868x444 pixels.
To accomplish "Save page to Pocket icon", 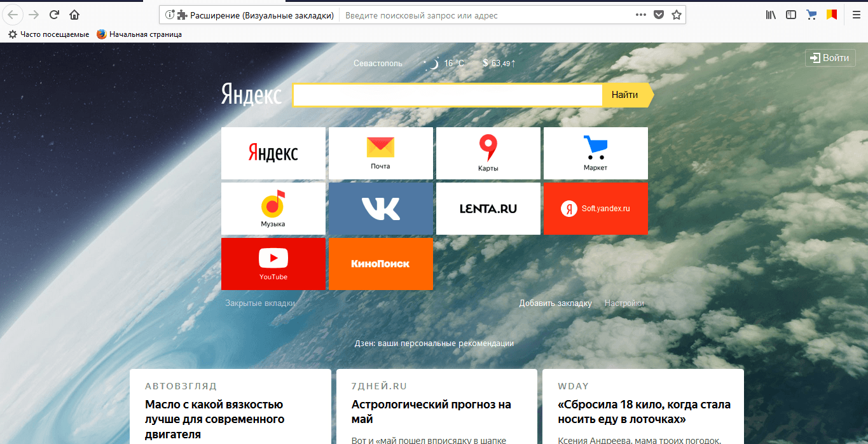I will coord(659,15).
